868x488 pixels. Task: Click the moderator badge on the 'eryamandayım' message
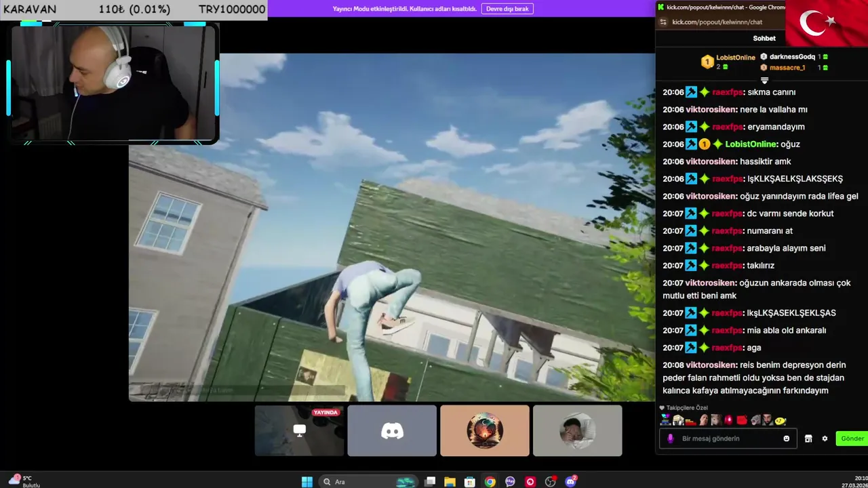click(691, 127)
